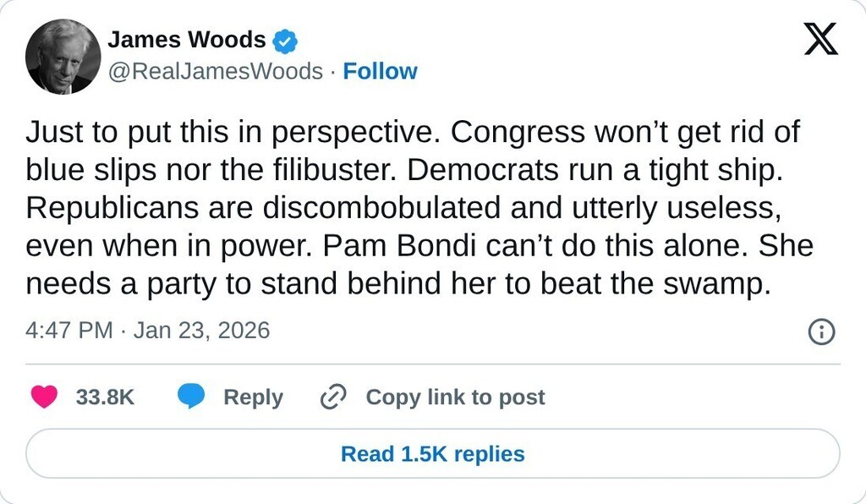866x504 pixels.
Task: Click the red heart like icon
Action: click(44, 397)
